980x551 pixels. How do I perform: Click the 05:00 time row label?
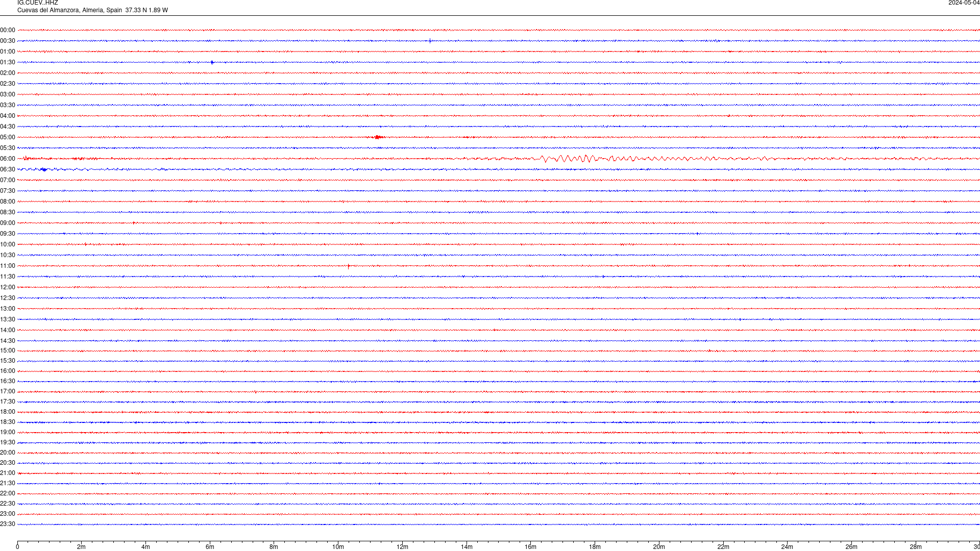[x=8, y=137]
